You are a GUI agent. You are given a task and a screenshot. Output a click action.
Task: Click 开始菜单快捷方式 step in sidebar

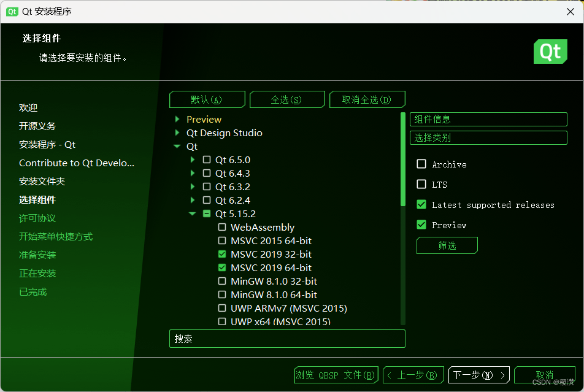pos(56,237)
